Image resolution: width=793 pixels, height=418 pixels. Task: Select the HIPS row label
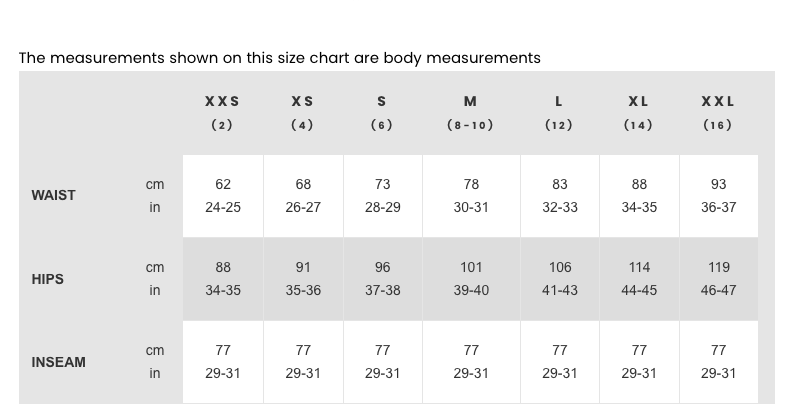[47, 279]
